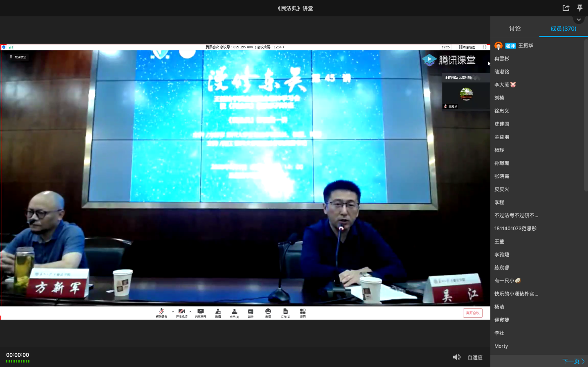
Task: Select the 自适应 quality option
Action: [x=475, y=358]
